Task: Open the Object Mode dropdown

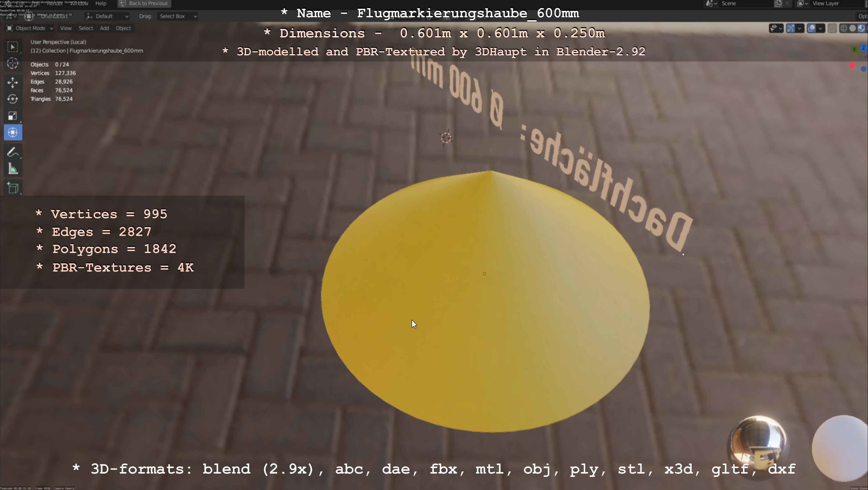Action: [30, 28]
